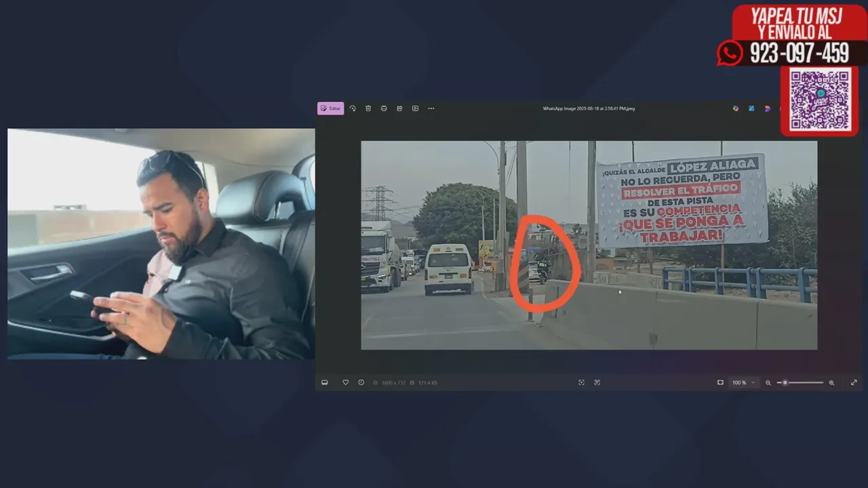Open the 100% zoom level dropdown

click(x=743, y=382)
